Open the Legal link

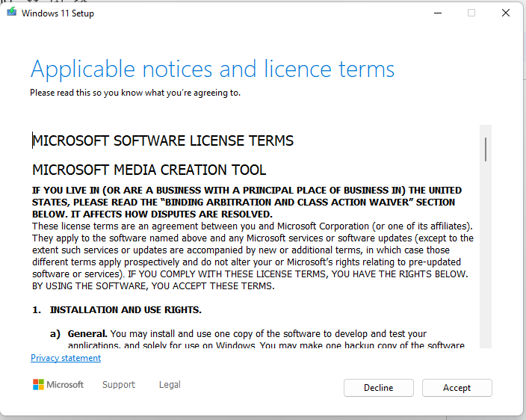[x=170, y=384]
